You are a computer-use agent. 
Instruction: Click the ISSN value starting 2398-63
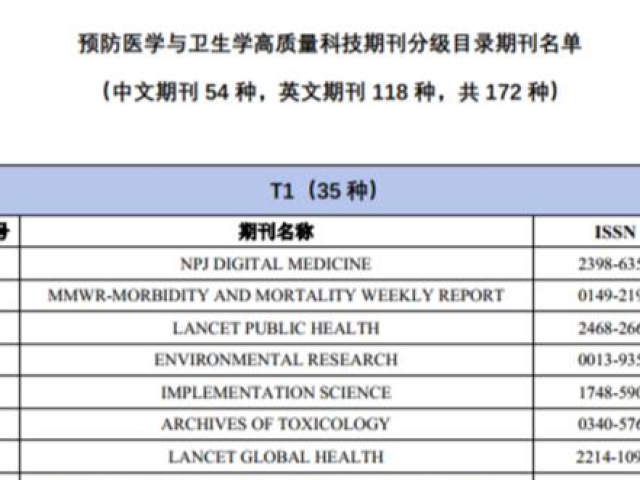click(609, 264)
